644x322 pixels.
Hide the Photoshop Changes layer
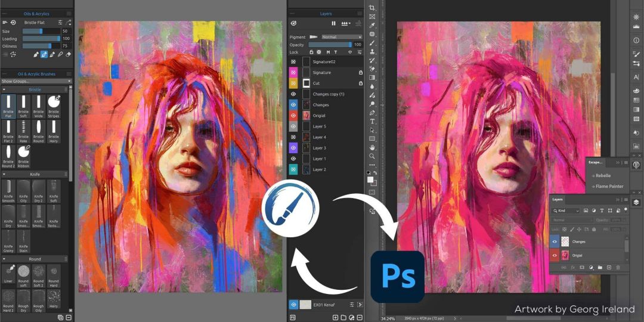point(555,241)
